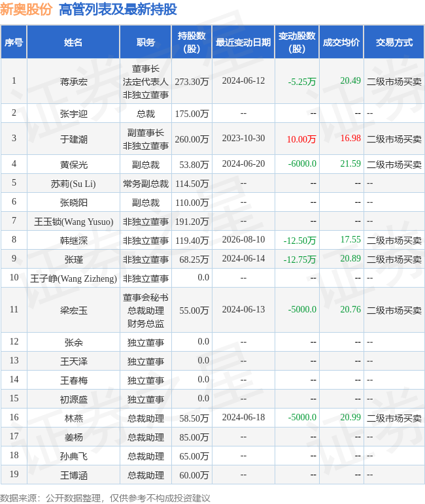Click the red 10.00万 change value

[301, 139]
